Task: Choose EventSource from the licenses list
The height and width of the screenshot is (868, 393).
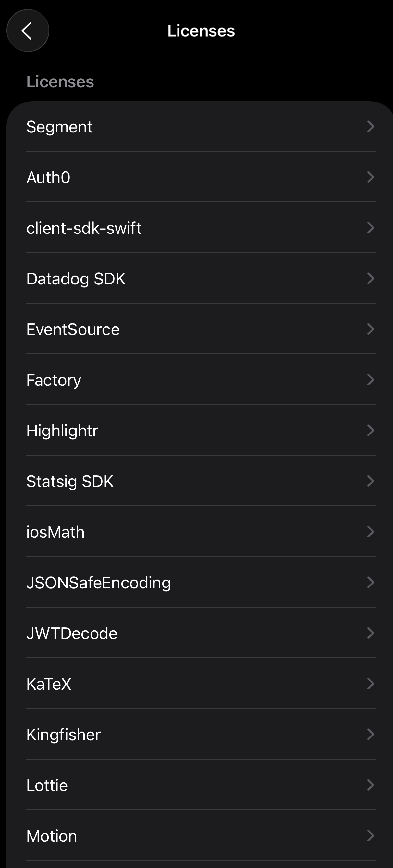Action: pos(73,329)
